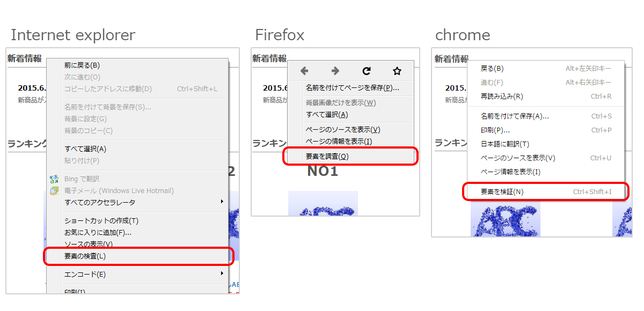Click the NO1 ranking text in Firefox page
This screenshot has height=311, width=644.
coord(323,172)
